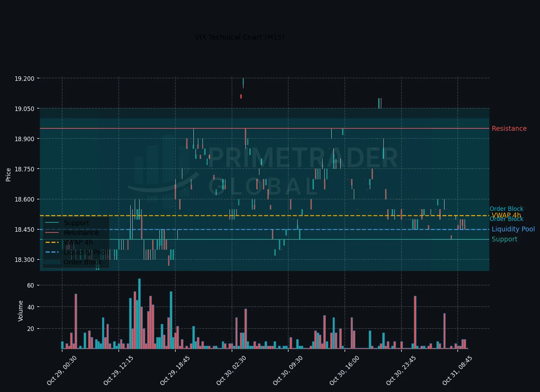The image size is (540, 392).
Task: Click the red Resistance label outside the legend
Action: pos(509,129)
